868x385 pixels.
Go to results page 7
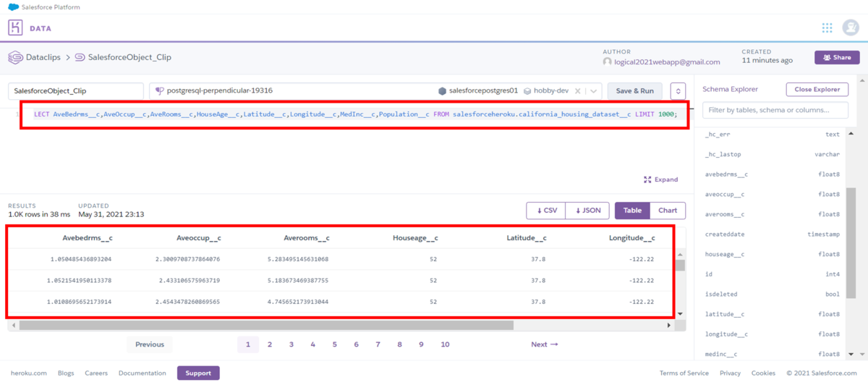point(378,344)
